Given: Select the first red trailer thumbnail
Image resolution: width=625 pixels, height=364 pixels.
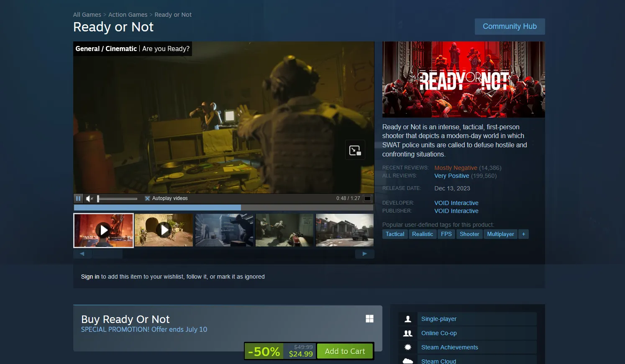Looking at the screenshot, I should pyautogui.click(x=104, y=230).
